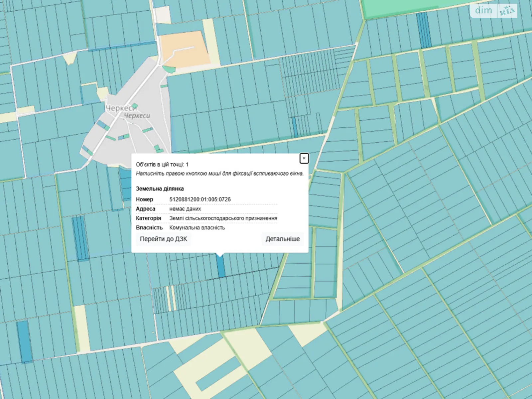
Task: Click the italic right-click hint text
Action: [219, 174]
